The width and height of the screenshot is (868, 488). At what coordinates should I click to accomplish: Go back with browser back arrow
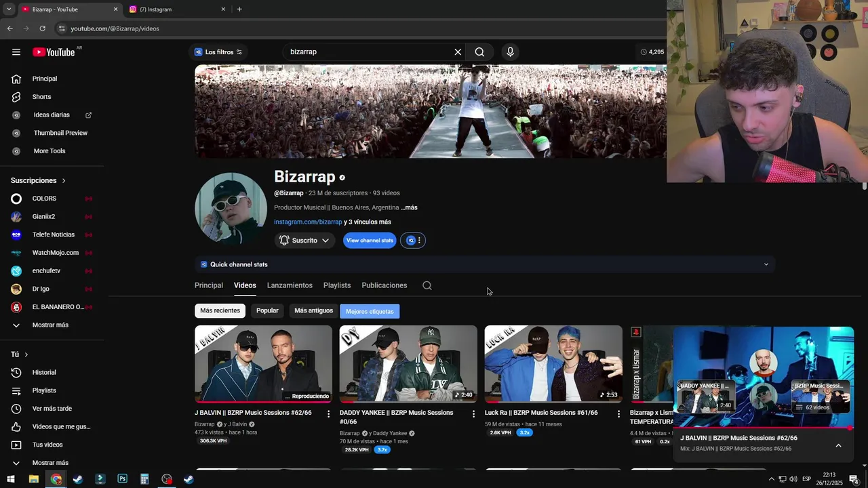(9, 28)
